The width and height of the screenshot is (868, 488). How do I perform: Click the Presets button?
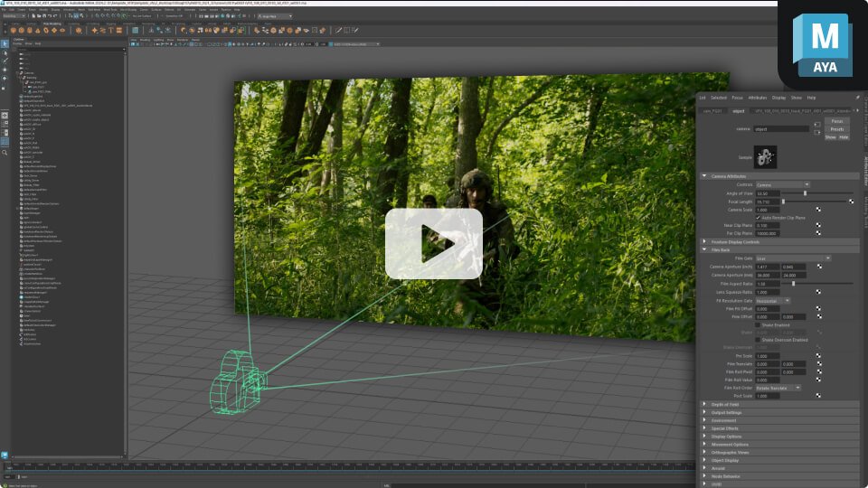(x=836, y=128)
